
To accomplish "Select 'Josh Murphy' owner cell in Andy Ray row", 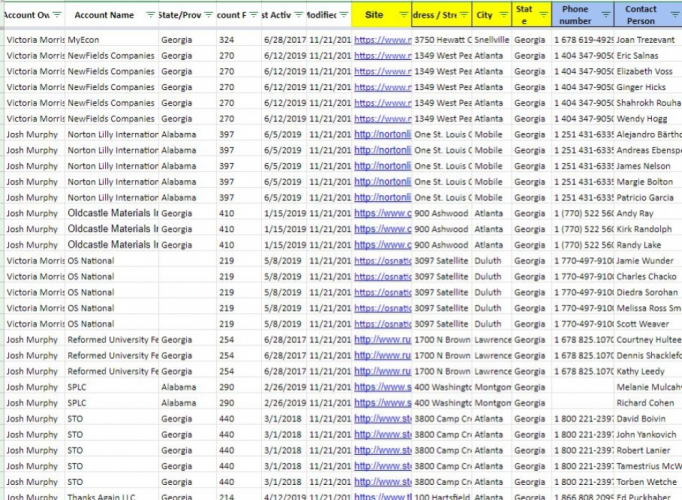I will [x=35, y=213].
